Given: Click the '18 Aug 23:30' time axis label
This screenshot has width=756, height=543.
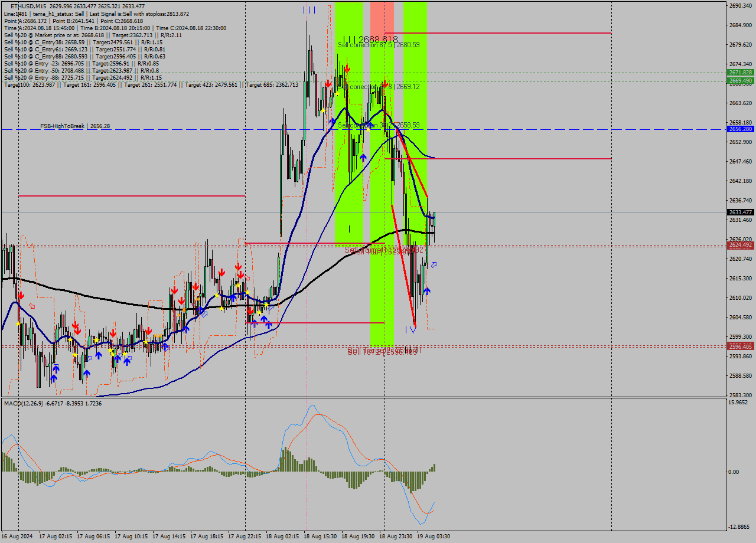Looking at the screenshot, I should coord(396,537).
